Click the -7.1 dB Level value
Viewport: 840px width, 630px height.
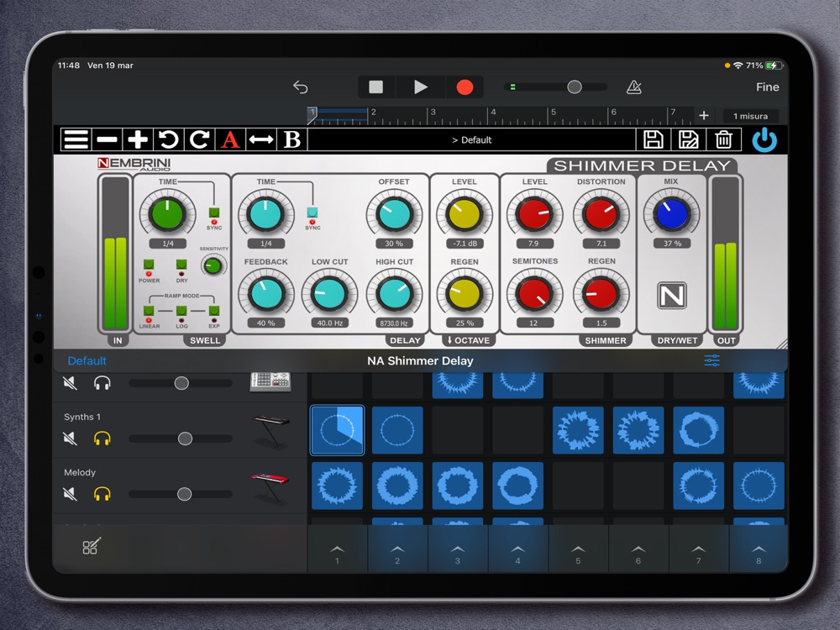[x=465, y=244]
